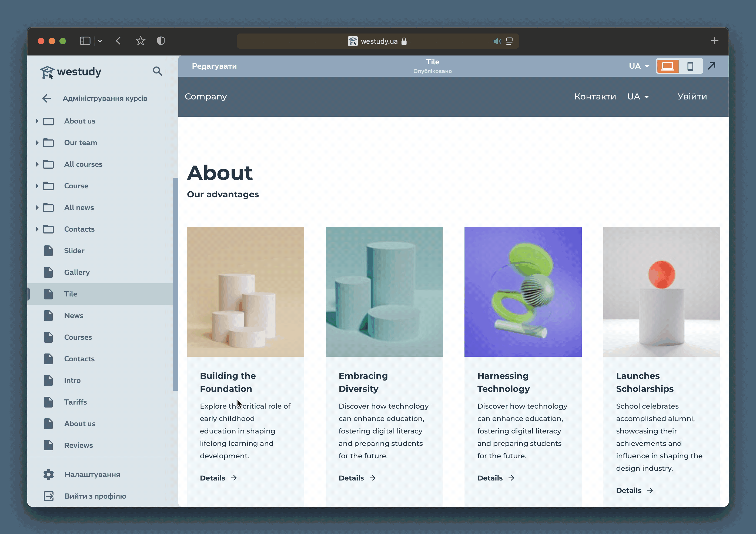The width and height of the screenshot is (756, 534).
Task: Open Harnessing Technology card image
Action: pos(523,292)
